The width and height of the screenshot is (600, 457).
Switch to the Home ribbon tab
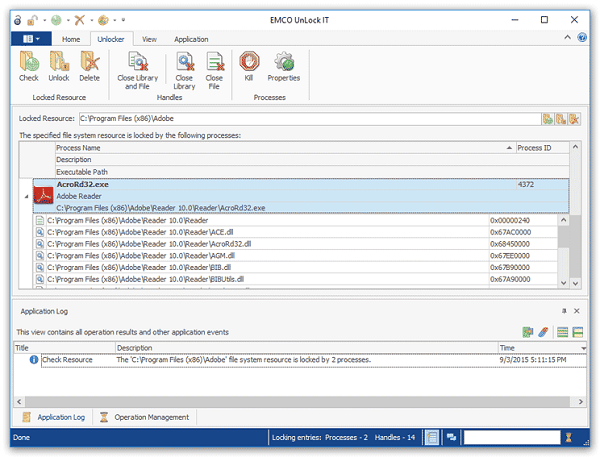70,39
